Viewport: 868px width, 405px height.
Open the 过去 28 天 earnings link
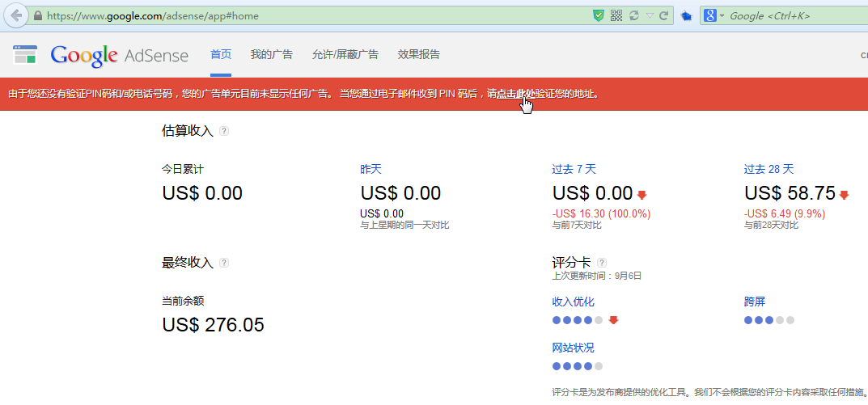click(769, 169)
